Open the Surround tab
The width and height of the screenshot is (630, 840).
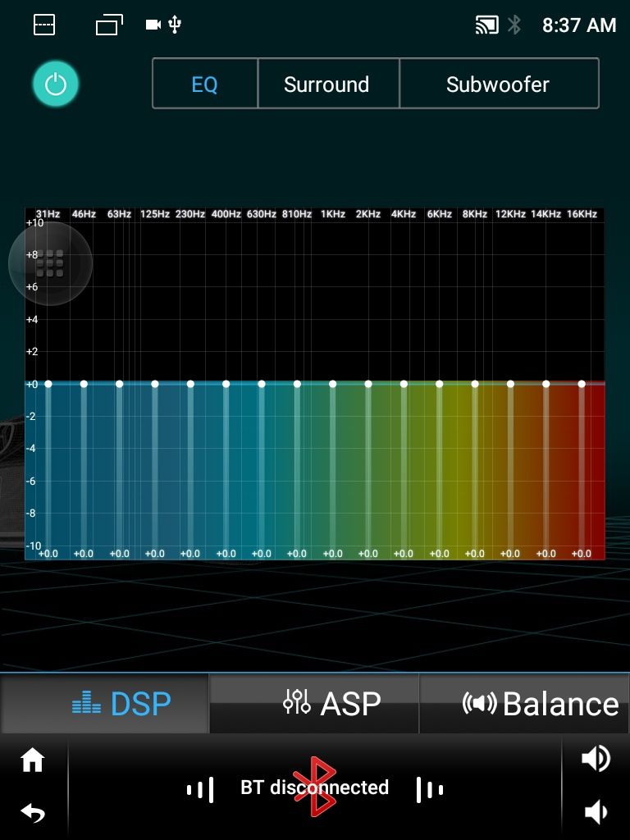[327, 84]
